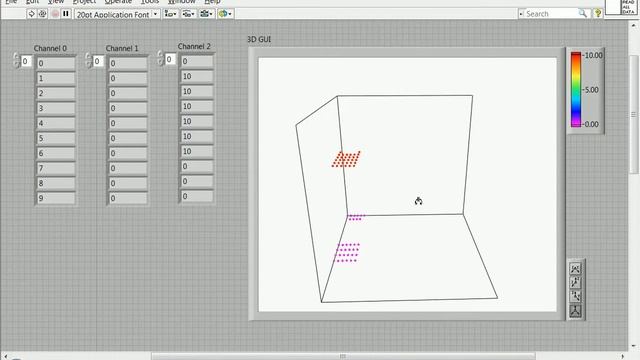This screenshot has width=640, height=360.
Task: Click the Abort Execution stop button
Action: point(55,14)
